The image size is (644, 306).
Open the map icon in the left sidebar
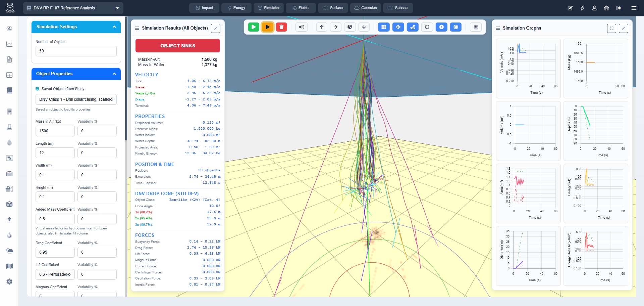coord(9,266)
